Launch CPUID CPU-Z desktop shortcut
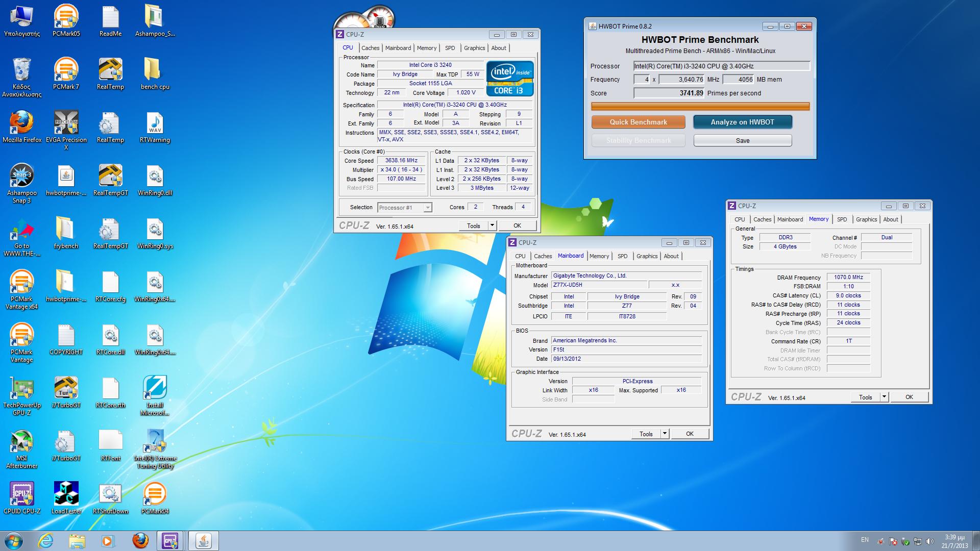 (x=21, y=498)
